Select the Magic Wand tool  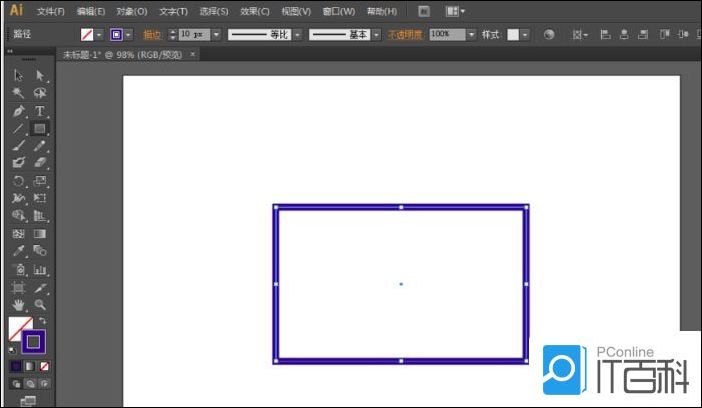point(18,93)
